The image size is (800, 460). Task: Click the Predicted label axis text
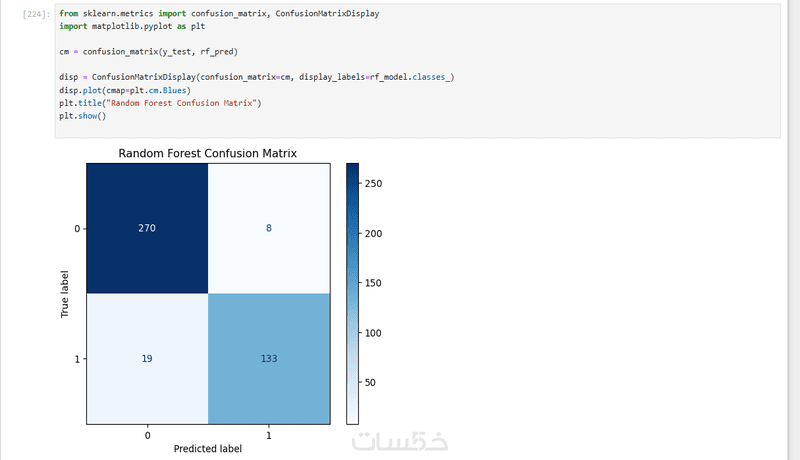pos(208,449)
